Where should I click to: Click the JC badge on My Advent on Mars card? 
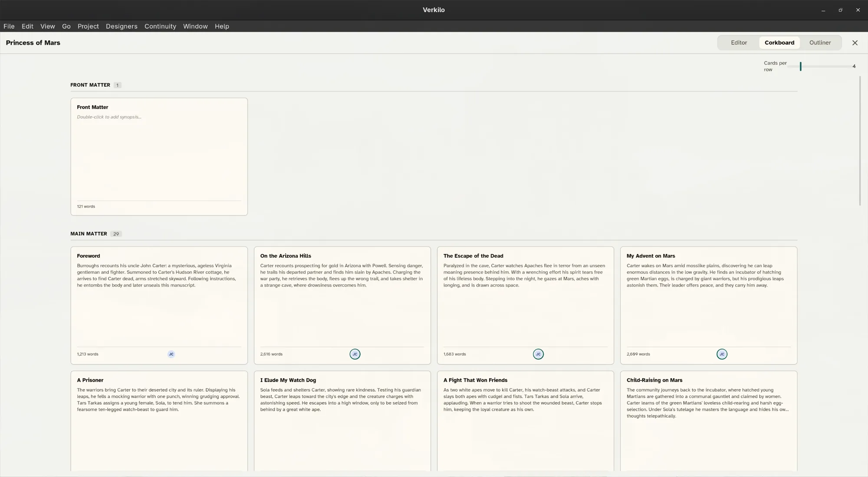[722, 354]
